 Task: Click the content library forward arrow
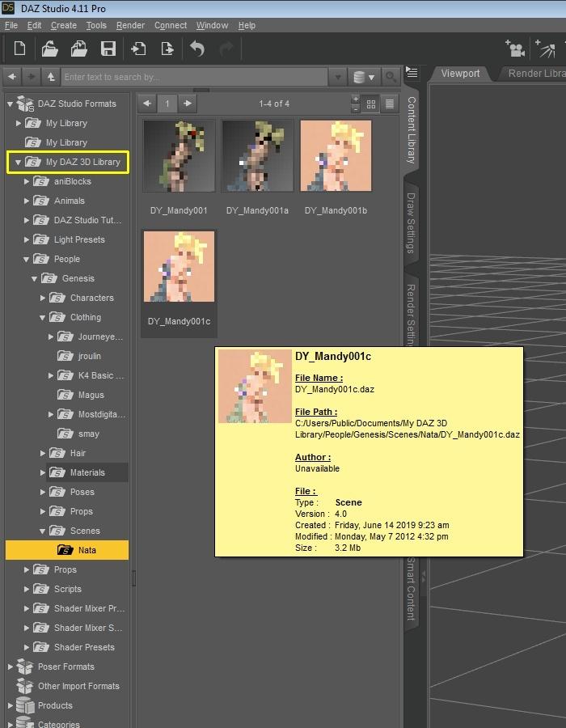click(x=31, y=77)
